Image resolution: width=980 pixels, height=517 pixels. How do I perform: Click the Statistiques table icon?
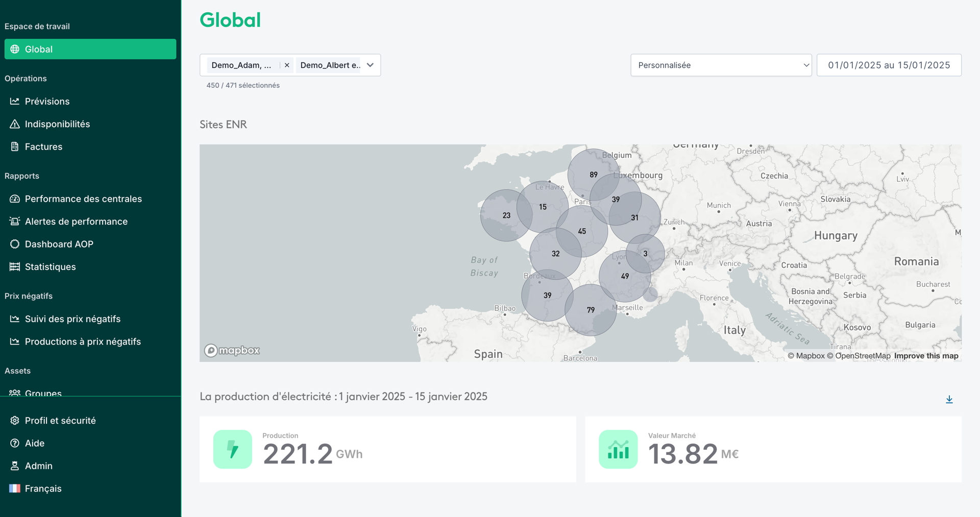pos(15,266)
